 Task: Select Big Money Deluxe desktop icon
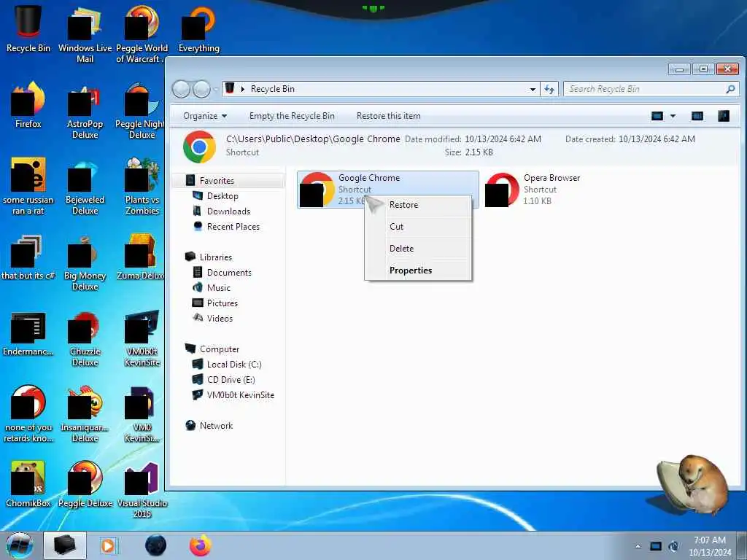coord(85,262)
